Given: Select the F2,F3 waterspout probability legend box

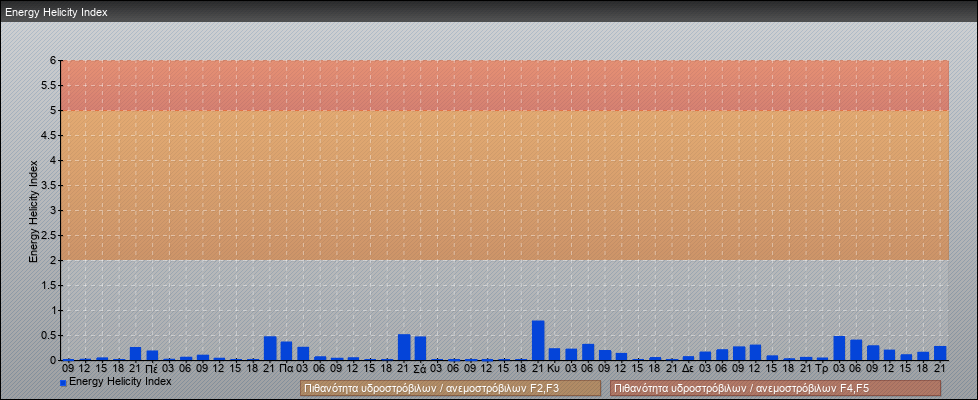Looking at the screenshot, I should (x=450, y=388).
